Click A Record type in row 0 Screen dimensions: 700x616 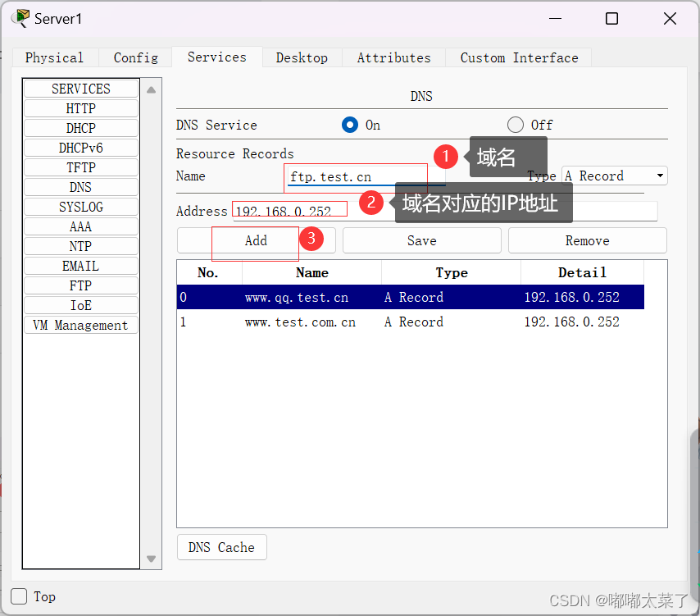[414, 297]
